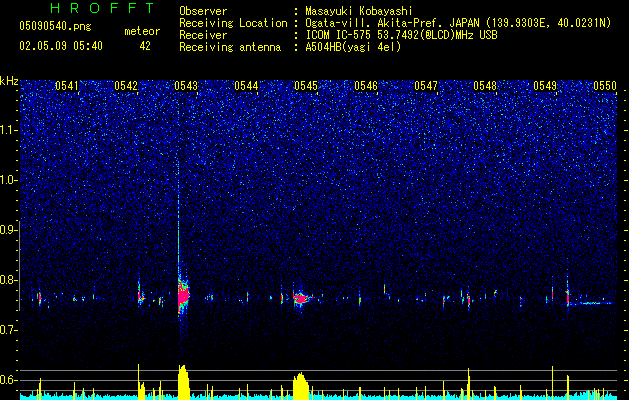Click the 0548 time marker
The width and height of the screenshot is (629, 400).
(485, 85)
